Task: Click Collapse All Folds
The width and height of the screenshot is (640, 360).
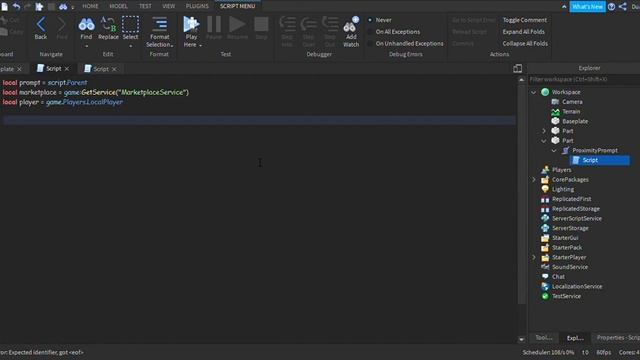Action: point(525,44)
